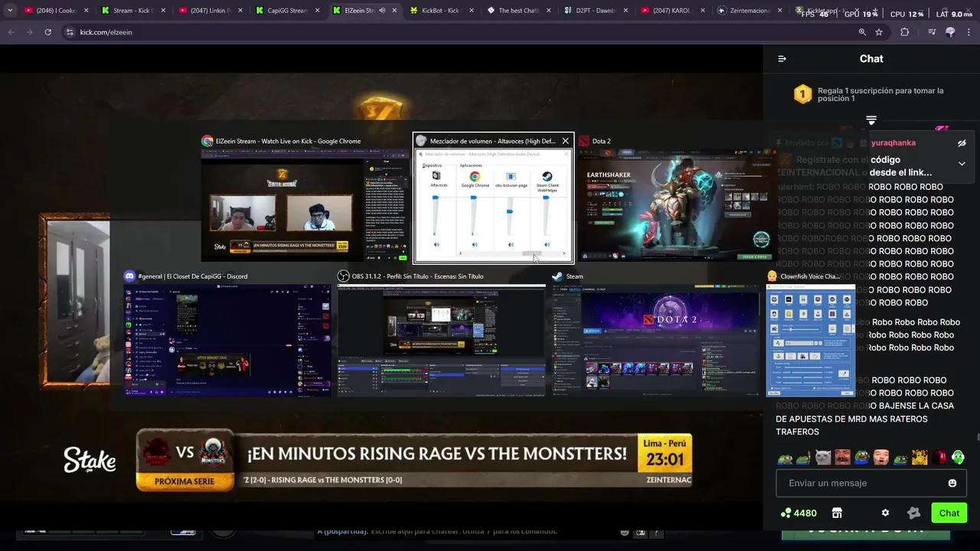Select the ElZeein Stream Chrome window thumbnail

click(305, 205)
